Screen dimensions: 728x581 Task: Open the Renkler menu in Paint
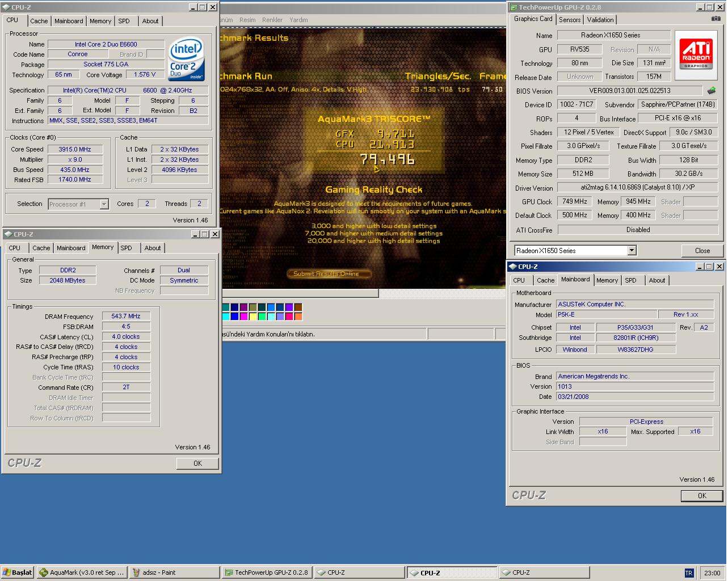coord(272,20)
